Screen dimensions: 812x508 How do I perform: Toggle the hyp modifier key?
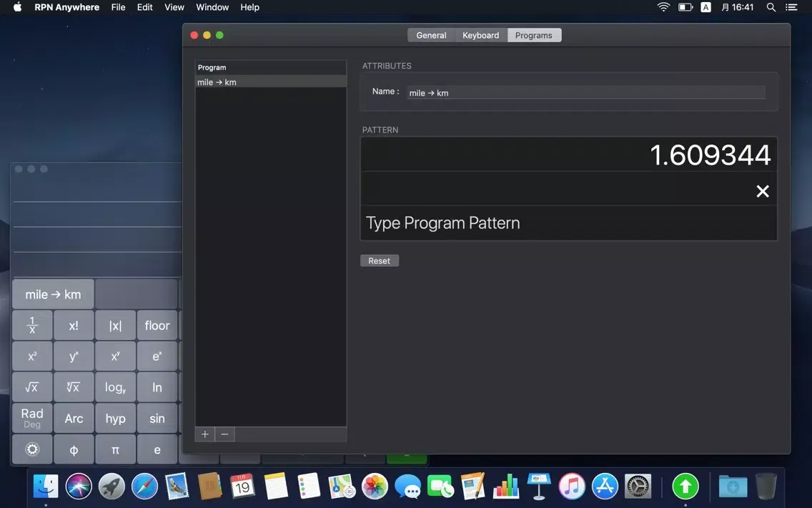116,418
